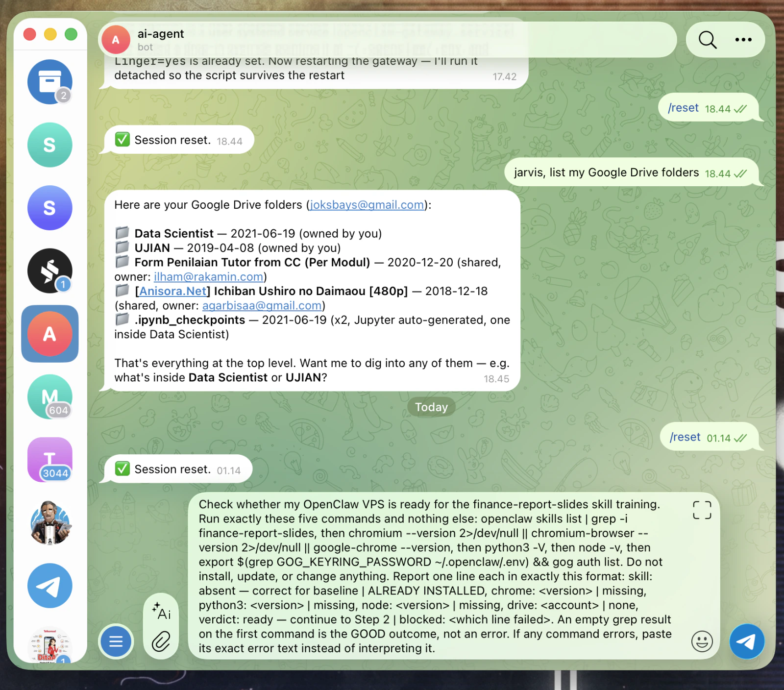Close the Telegram window with red button
The width and height of the screenshot is (784, 690).
pyautogui.click(x=30, y=34)
